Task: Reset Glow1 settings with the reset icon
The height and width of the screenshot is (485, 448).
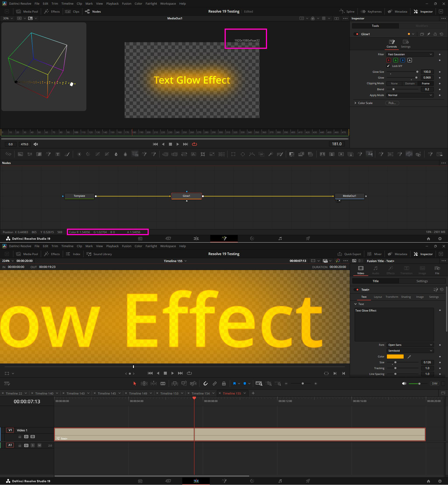Action: pyautogui.click(x=441, y=34)
